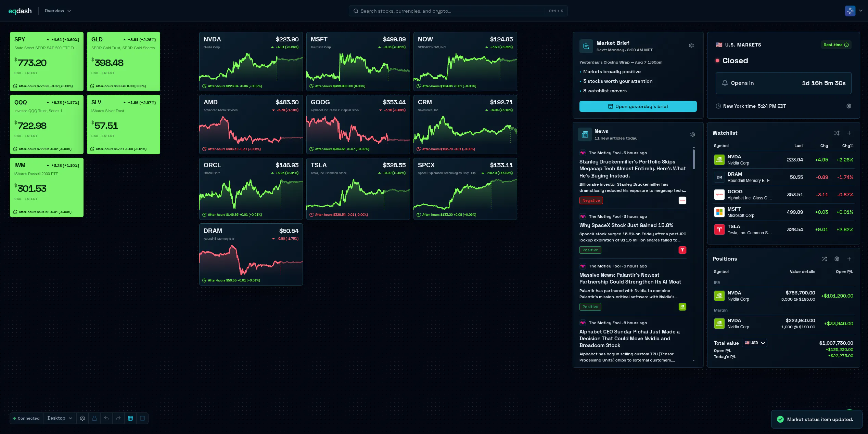Open the SPCX chart card

click(x=465, y=189)
